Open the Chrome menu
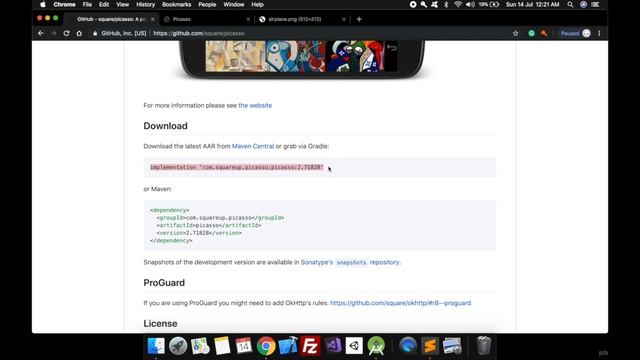This screenshot has height=360, width=640. (x=64, y=4)
